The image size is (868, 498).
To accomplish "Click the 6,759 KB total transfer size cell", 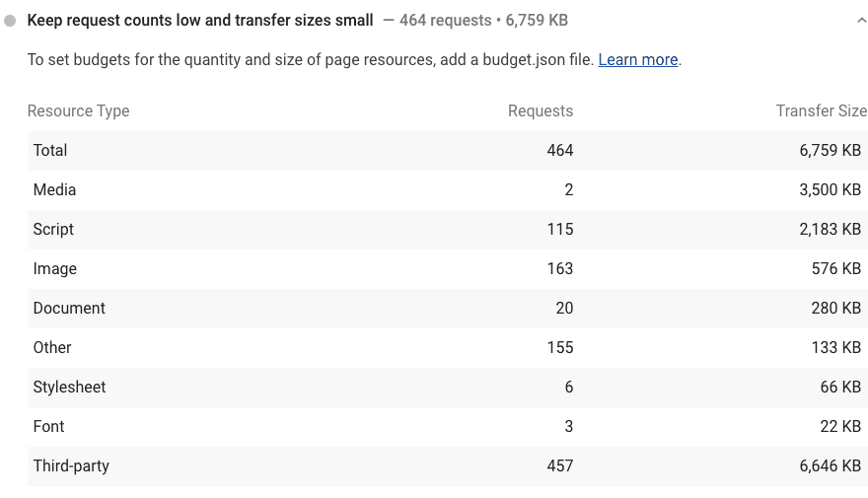I will pyautogui.click(x=830, y=150).
